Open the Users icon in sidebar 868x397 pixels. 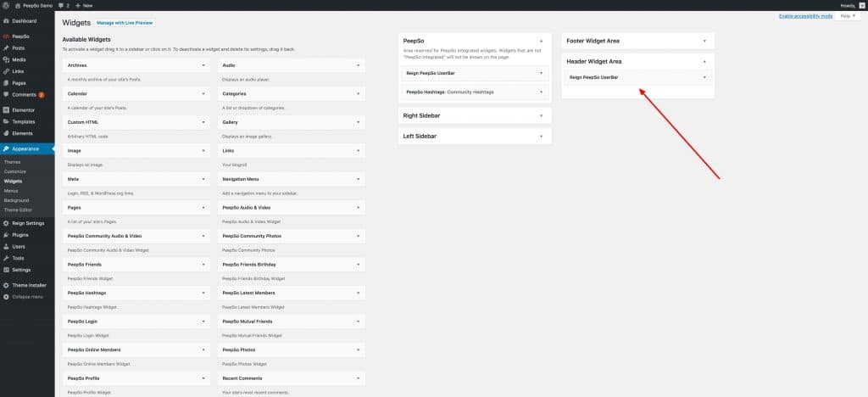pos(6,246)
